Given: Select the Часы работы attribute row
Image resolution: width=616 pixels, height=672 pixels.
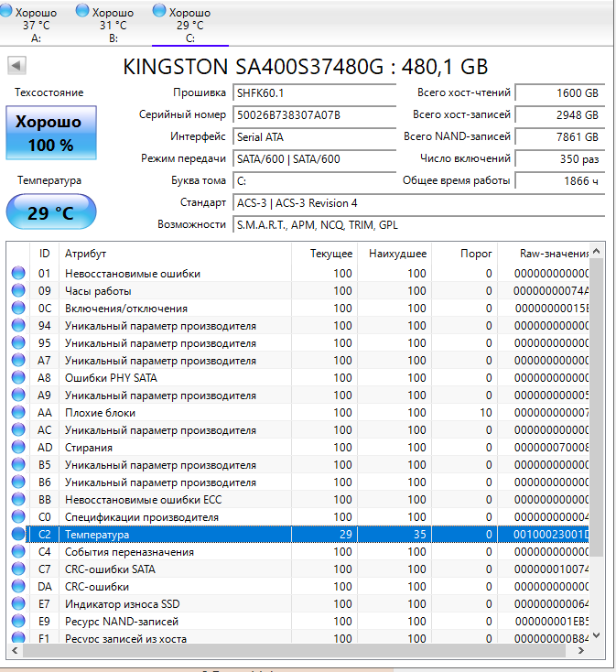Looking at the screenshot, I should pyautogui.click(x=297, y=290).
